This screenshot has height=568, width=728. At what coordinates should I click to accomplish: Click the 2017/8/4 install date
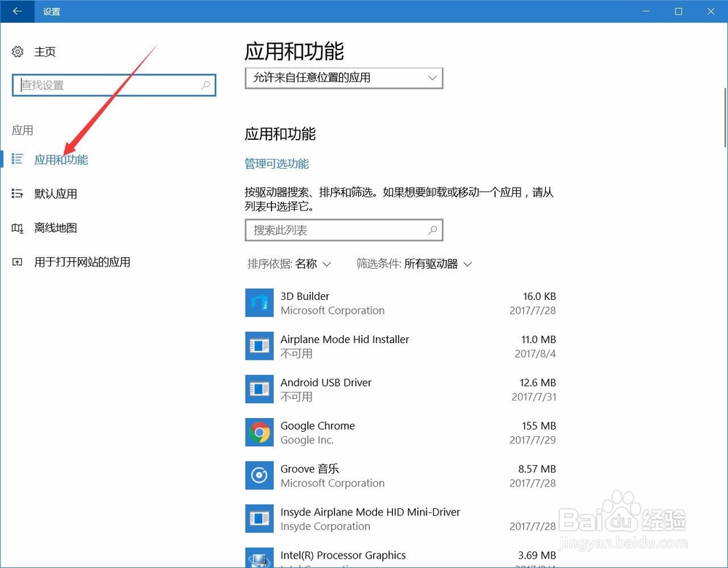535,354
